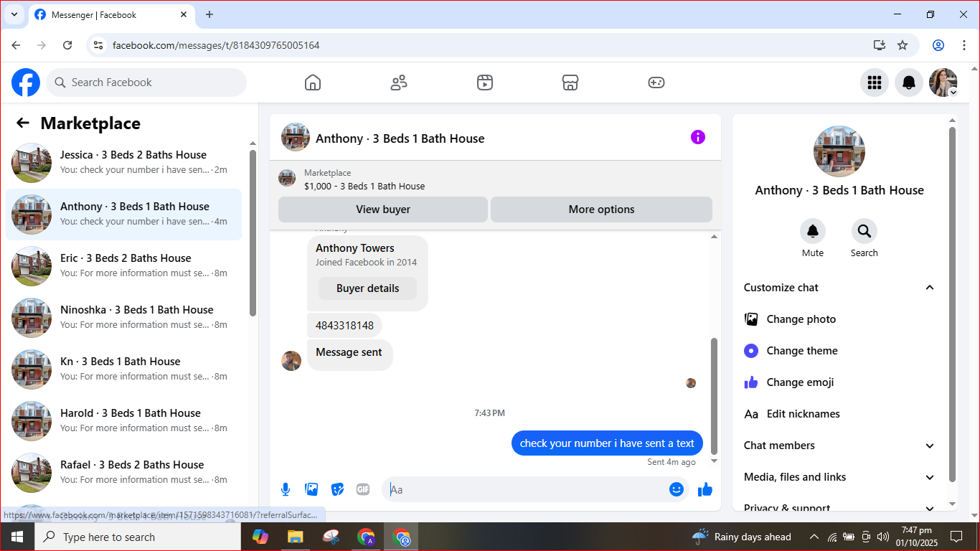Open the Buyer details button
The width and height of the screenshot is (980, 551).
point(367,288)
